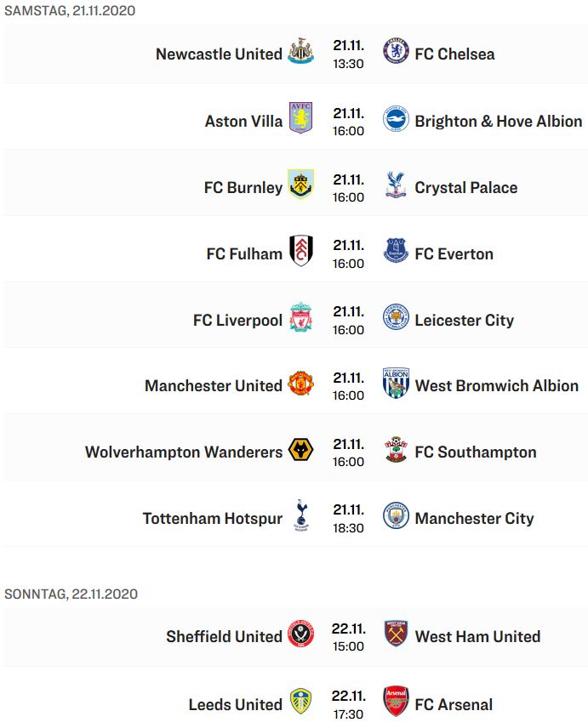Click the Tottenham Hotspur cockerel crest
The width and height of the screenshot is (588, 728).
[300, 516]
